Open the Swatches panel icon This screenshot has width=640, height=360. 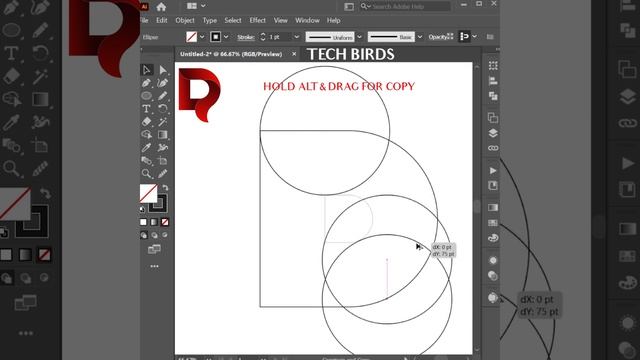point(493,222)
